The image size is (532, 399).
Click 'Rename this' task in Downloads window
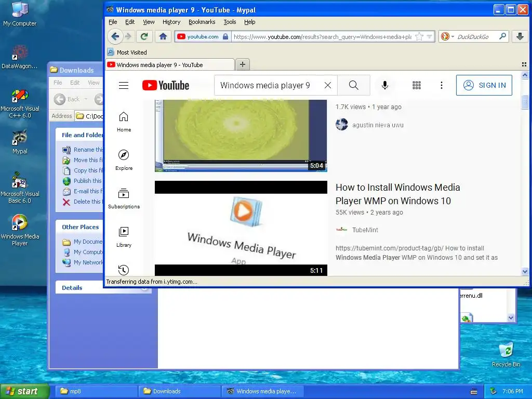83,150
